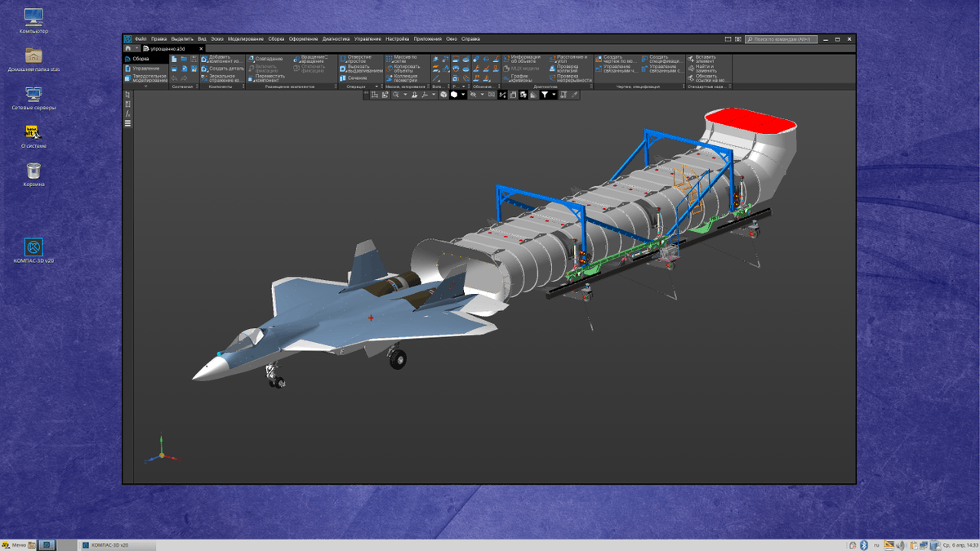Expand the "Операции" panel dropdown
This screenshot has height=551, width=980.
(x=377, y=85)
